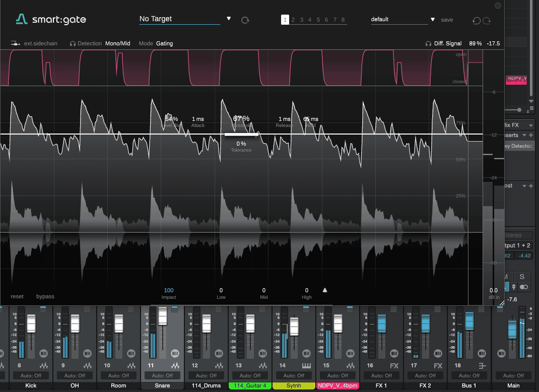Toggle the Solo S button in side panel
Screen dimensions: 539x392
click(x=522, y=277)
